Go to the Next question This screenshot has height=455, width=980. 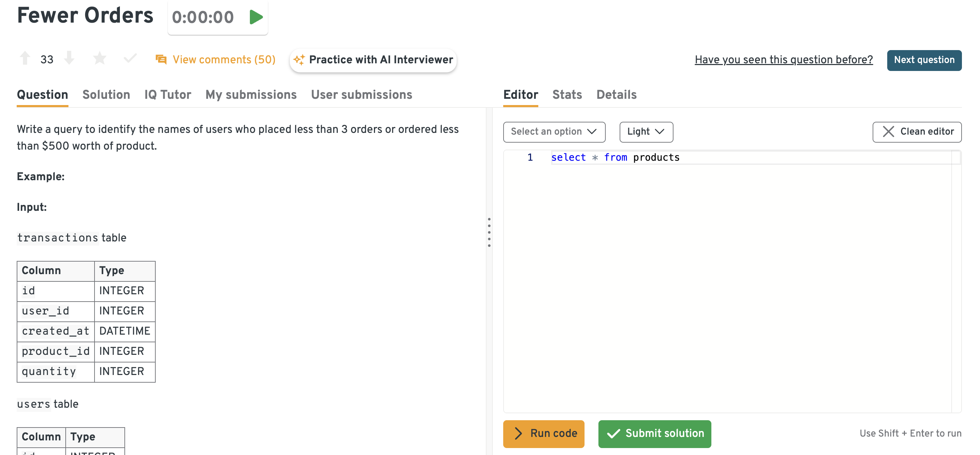924,60
